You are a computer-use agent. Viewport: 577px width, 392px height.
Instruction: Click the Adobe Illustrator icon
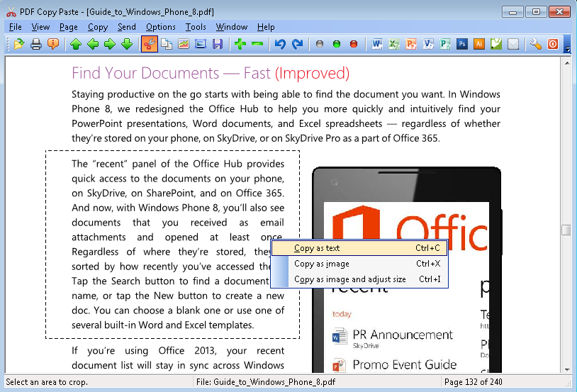(x=479, y=44)
